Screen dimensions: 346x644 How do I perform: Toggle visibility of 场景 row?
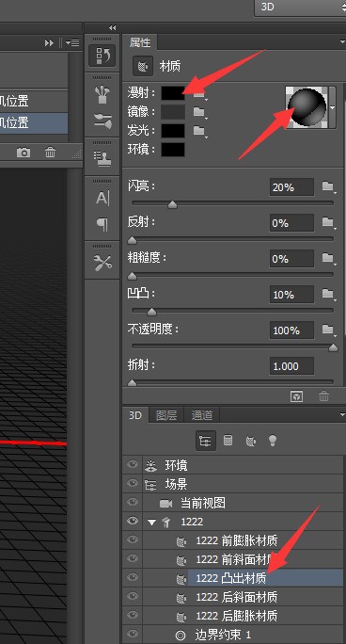click(x=133, y=483)
